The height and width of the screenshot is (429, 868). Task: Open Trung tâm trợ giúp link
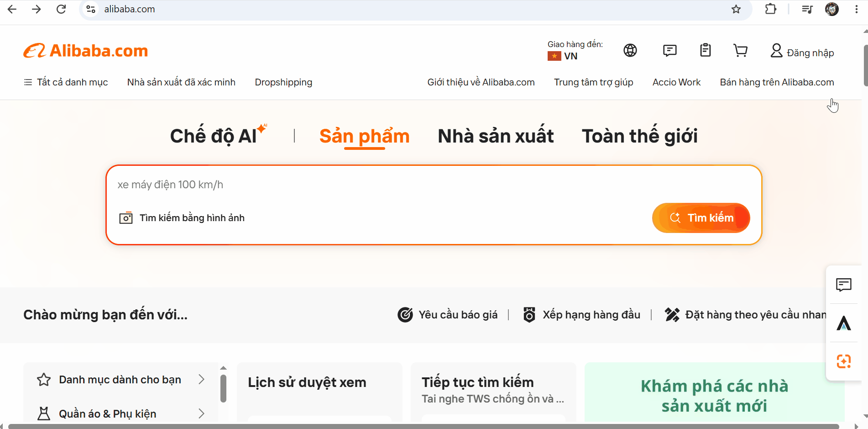pos(593,82)
